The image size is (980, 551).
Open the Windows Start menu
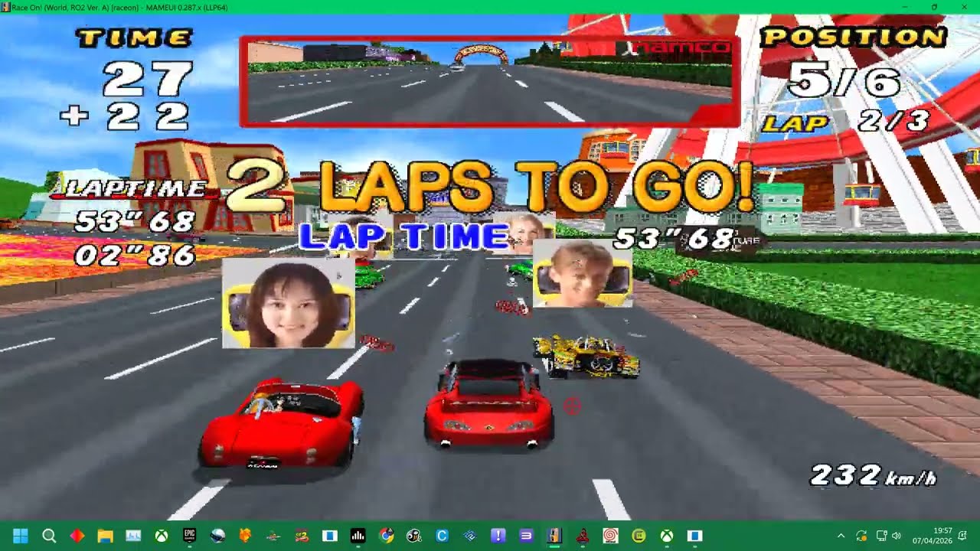21,536
